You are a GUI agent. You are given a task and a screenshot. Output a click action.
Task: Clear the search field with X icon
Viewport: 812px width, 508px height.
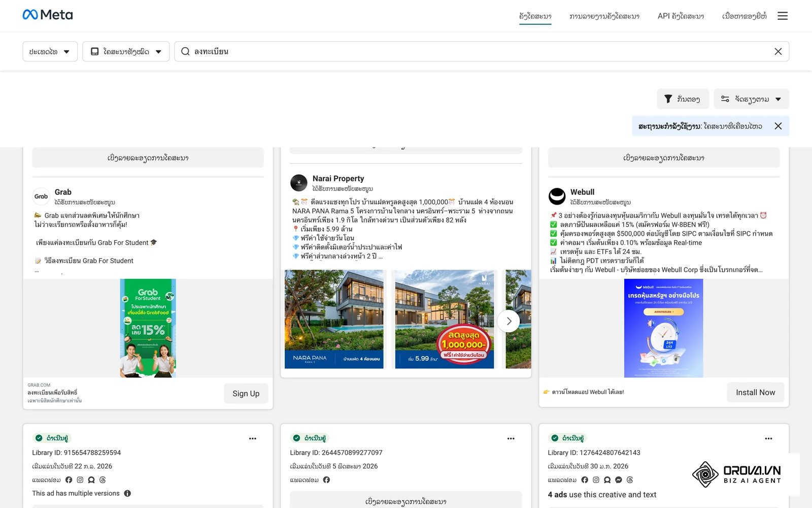point(778,51)
